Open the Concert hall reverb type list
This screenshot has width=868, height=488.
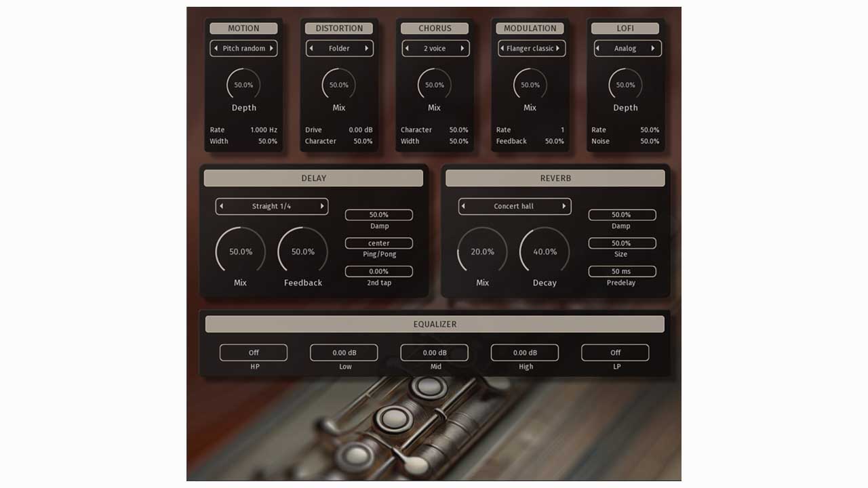click(514, 207)
